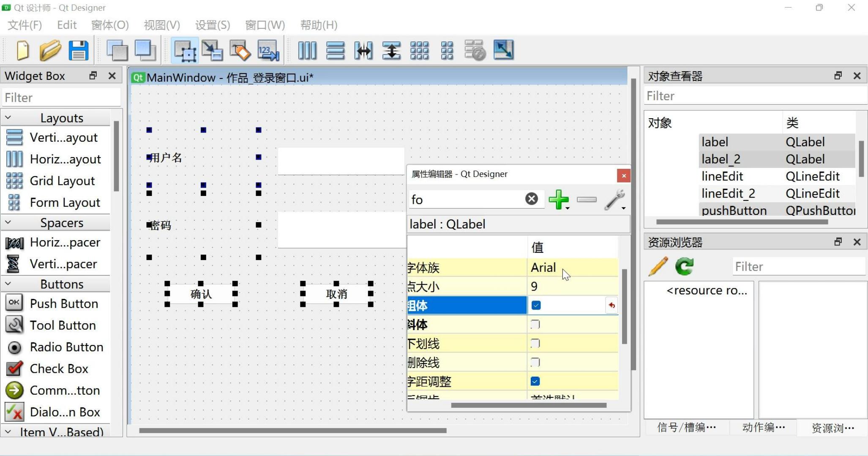
Task: Select the Edit Tab Order icon
Action: coord(269,50)
